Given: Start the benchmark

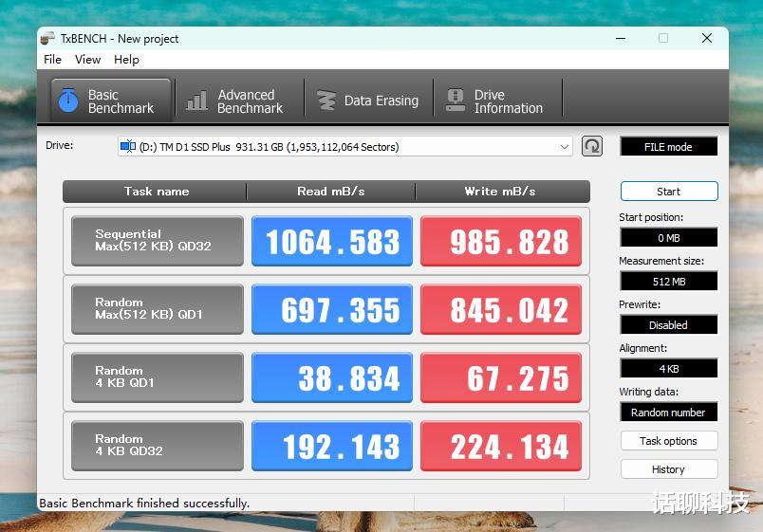Looking at the screenshot, I should [669, 192].
